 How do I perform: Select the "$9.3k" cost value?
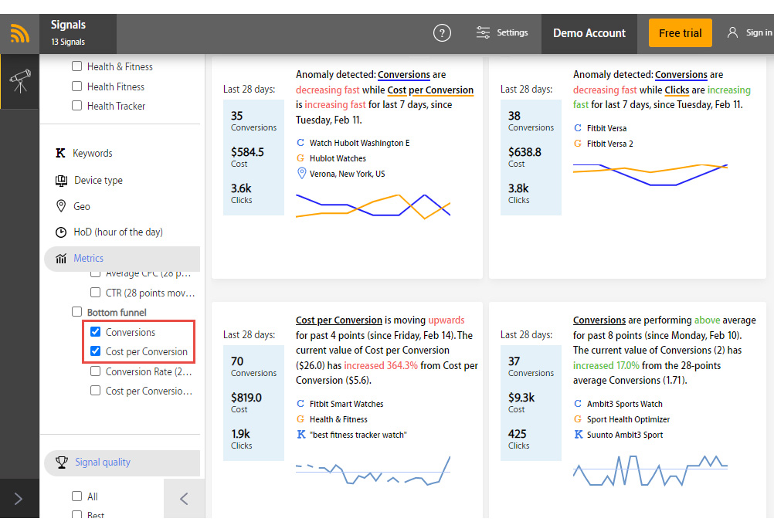pos(521,398)
